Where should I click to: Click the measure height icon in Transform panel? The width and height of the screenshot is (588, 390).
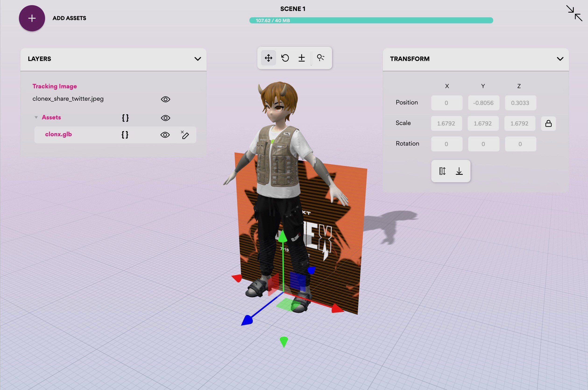[x=442, y=171]
